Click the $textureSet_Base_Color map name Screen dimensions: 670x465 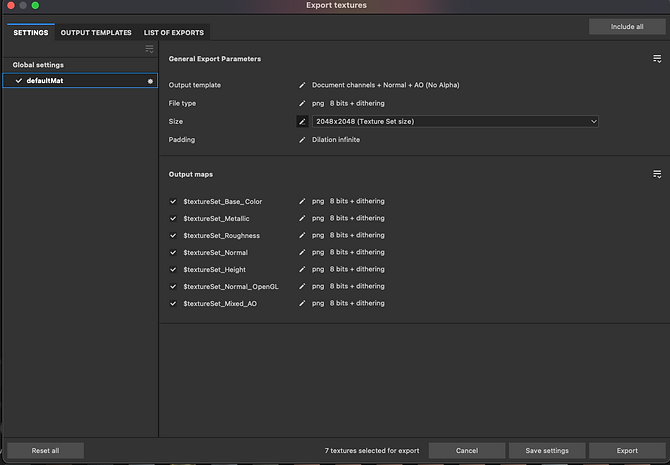(223, 202)
